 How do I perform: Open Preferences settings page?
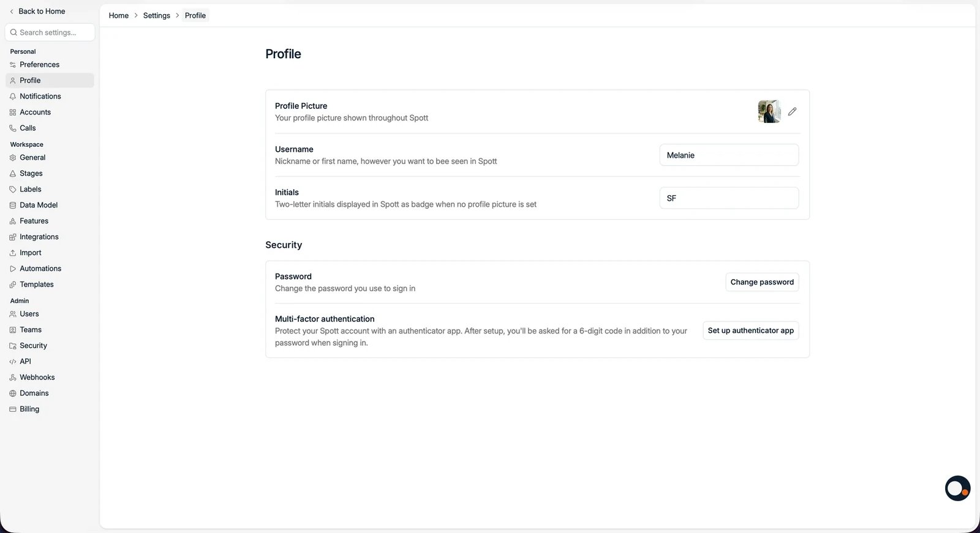point(50,65)
